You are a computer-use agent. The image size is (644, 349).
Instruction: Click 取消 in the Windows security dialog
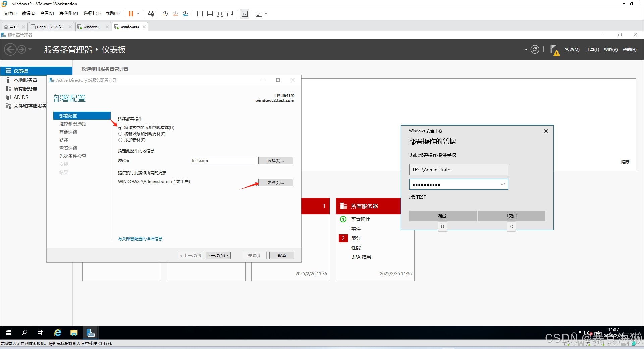coord(512,216)
